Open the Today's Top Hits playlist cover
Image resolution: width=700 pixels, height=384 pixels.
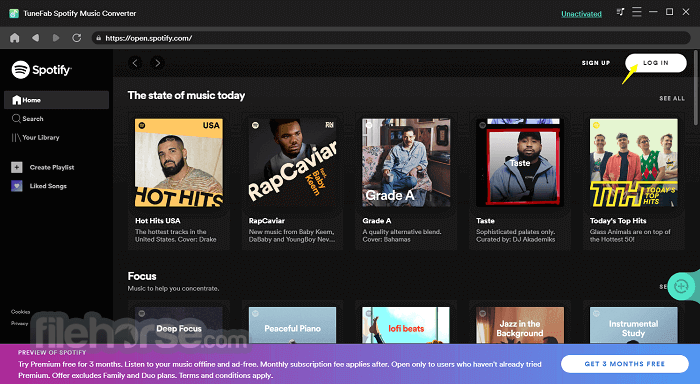633,163
